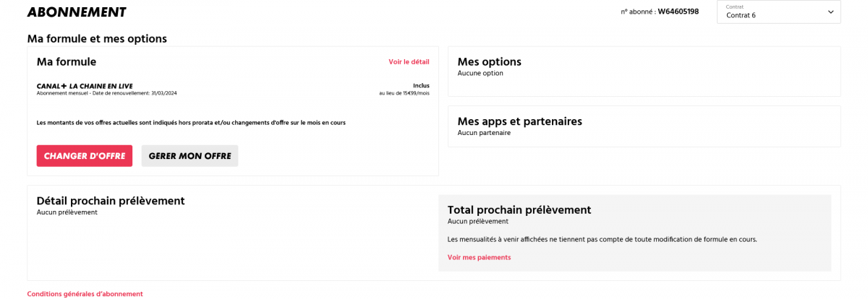
Task: Click the Ma formule card heading
Action: tap(67, 62)
